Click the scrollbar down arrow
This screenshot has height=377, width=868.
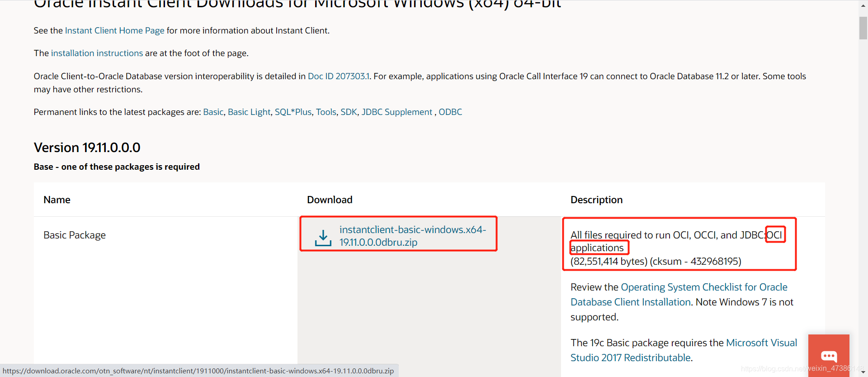863,372
